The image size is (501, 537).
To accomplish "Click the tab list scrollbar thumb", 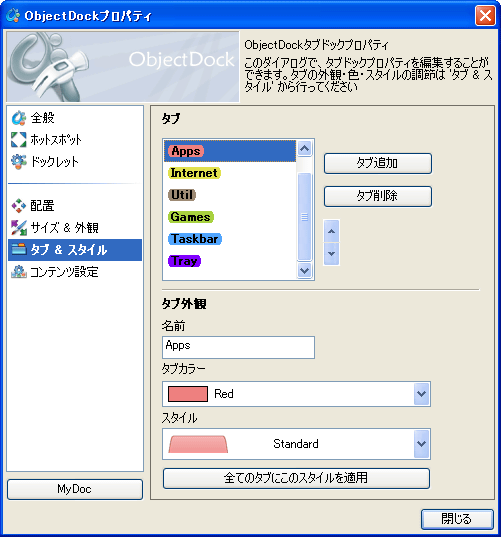I will 304,217.
